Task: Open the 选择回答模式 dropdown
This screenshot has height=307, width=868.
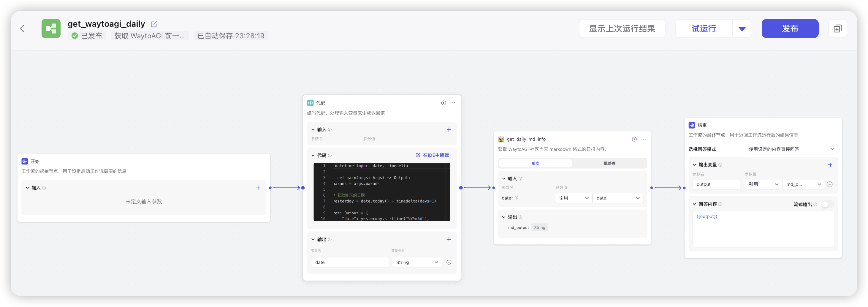Action: [x=791, y=149]
